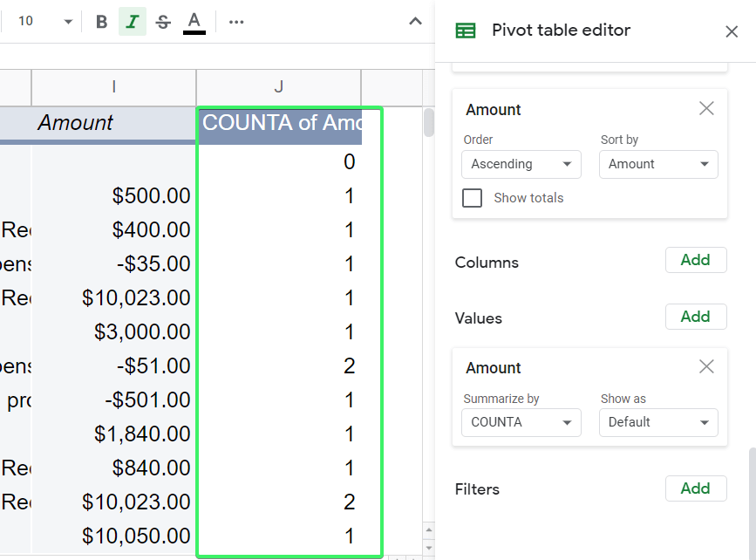Select the -$501.00 cell
756x560 pixels.
pos(113,400)
